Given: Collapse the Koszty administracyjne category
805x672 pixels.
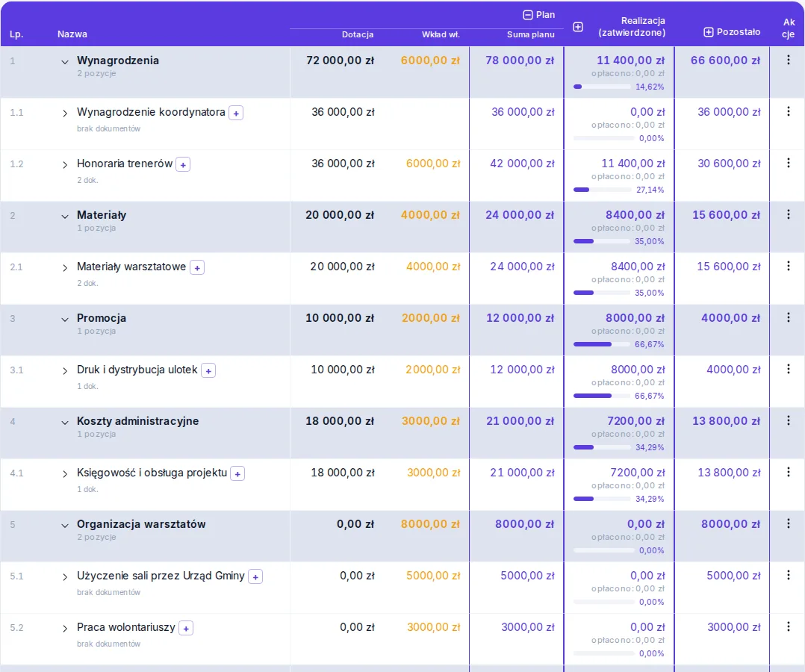Looking at the screenshot, I should [65, 423].
